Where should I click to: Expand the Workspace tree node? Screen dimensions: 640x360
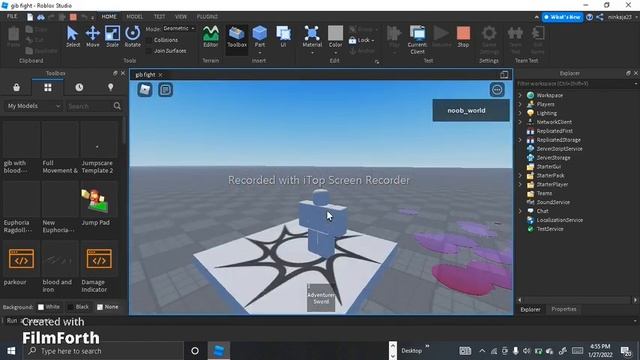coord(520,95)
